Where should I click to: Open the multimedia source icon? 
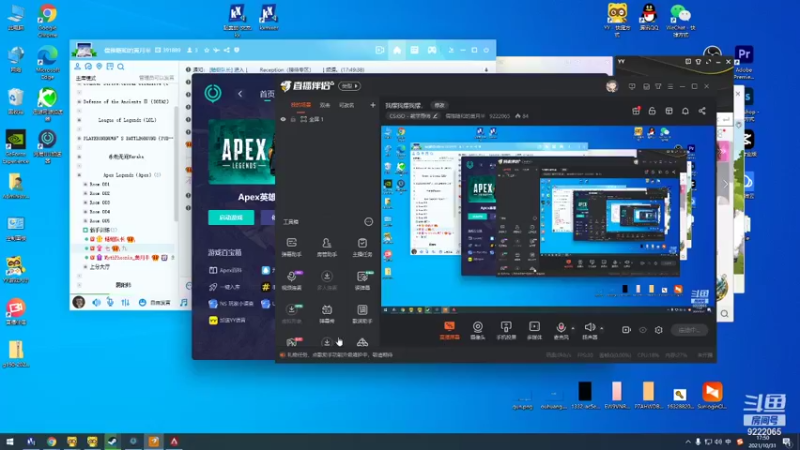click(x=534, y=330)
